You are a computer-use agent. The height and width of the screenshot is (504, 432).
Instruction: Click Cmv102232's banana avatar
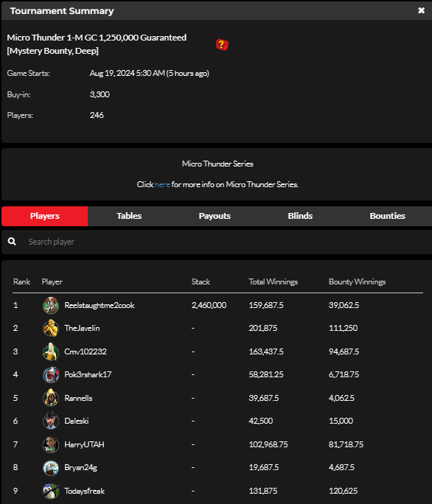point(51,351)
